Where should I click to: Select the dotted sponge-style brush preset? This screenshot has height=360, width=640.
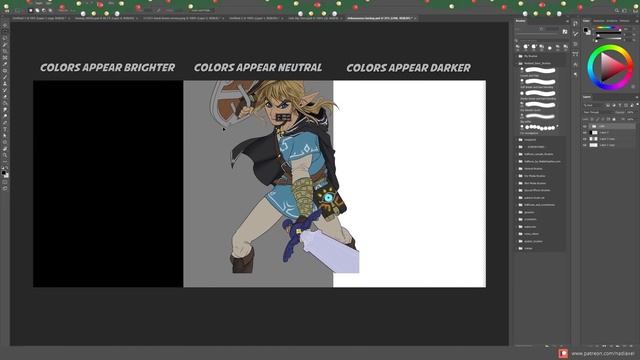[540, 128]
